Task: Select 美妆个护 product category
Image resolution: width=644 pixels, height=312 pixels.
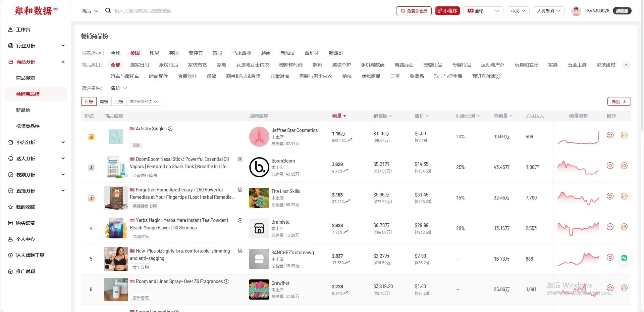Action: pos(341,65)
